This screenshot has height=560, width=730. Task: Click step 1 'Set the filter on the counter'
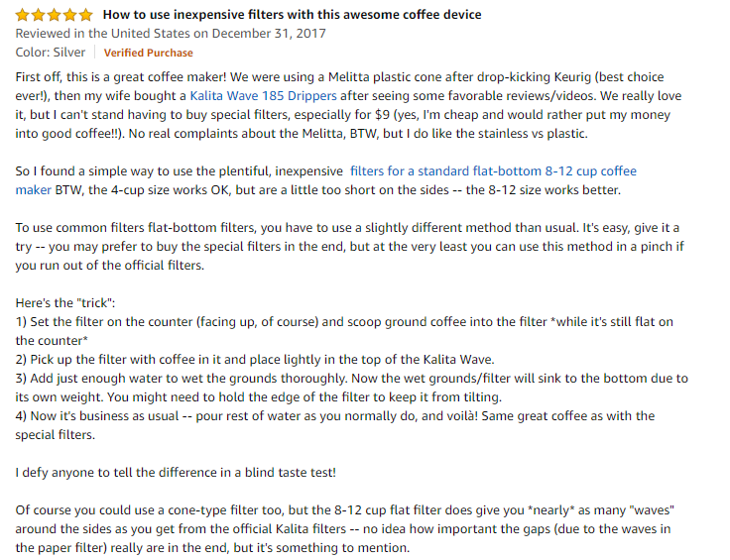pos(344,331)
